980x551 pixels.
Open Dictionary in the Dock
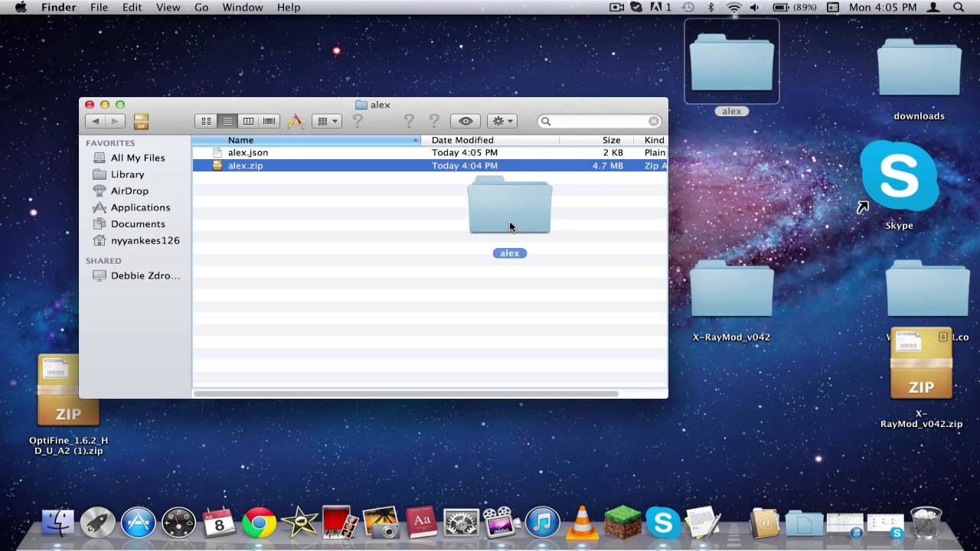(x=421, y=523)
